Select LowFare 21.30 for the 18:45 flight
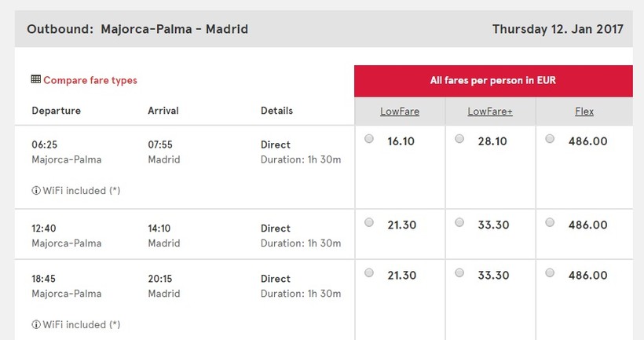The image size is (644, 340). pyautogui.click(x=369, y=273)
